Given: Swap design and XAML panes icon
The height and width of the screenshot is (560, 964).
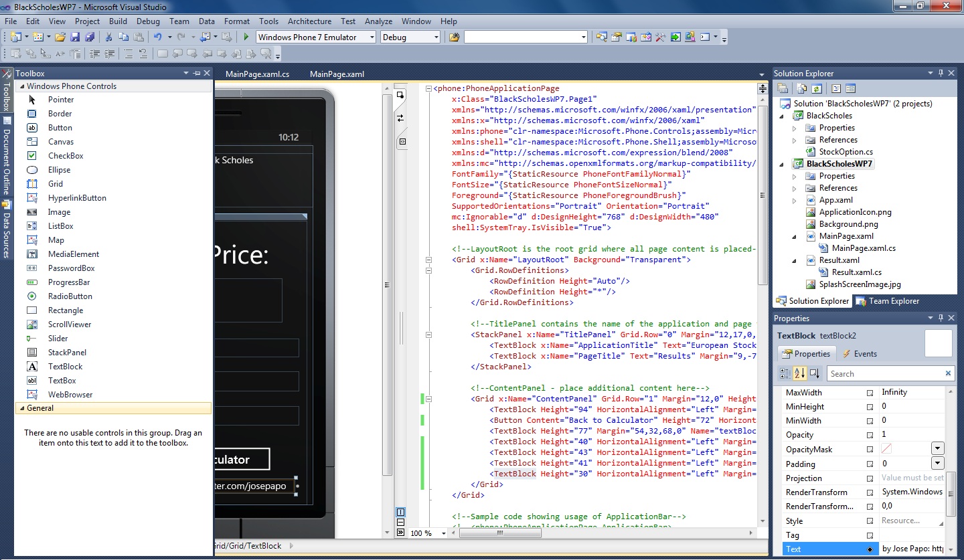Looking at the screenshot, I should coord(401,118).
